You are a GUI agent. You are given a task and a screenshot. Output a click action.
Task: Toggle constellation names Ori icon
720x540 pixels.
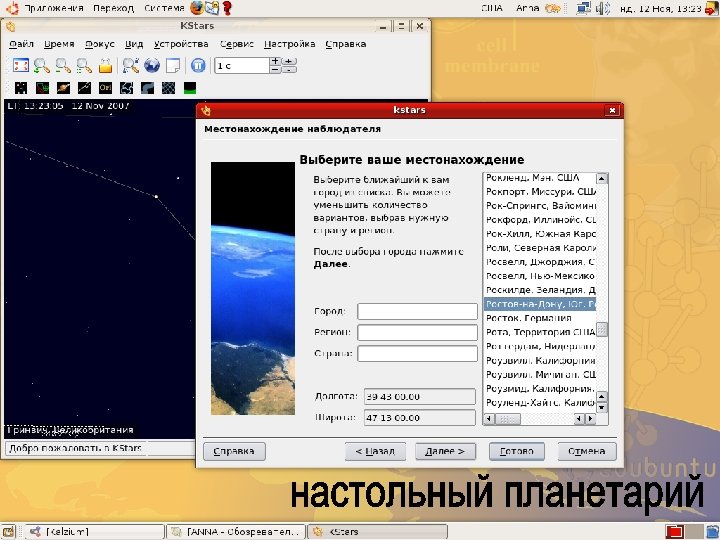[106, 87]
